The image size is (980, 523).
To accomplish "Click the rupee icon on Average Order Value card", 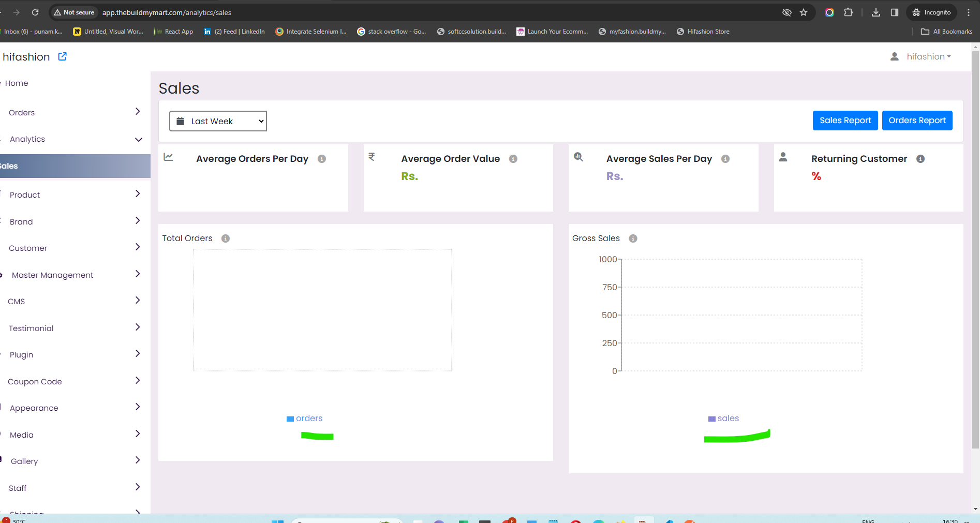I will coord(372,157).
